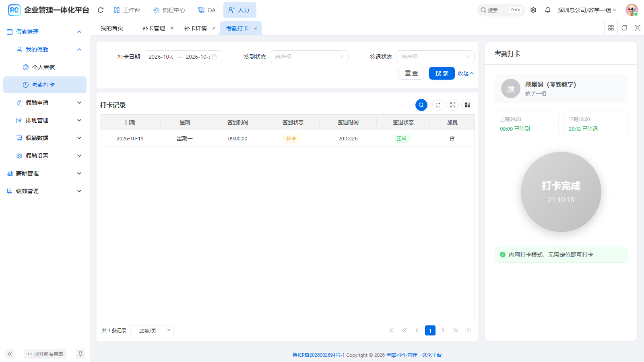Click the round 打卡完成 punch button
The image size is (644, 362).
pyautogui.click(x=561, y=192)
